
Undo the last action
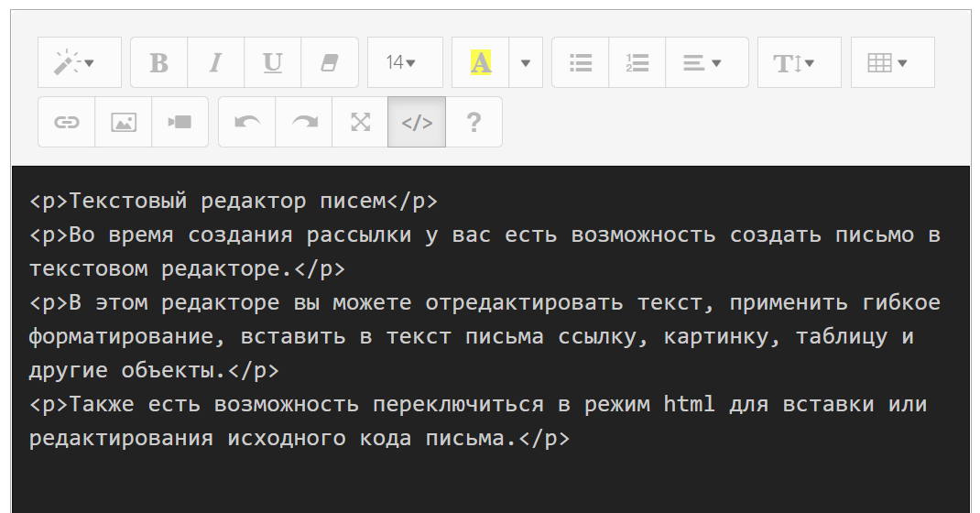[246, 122]
